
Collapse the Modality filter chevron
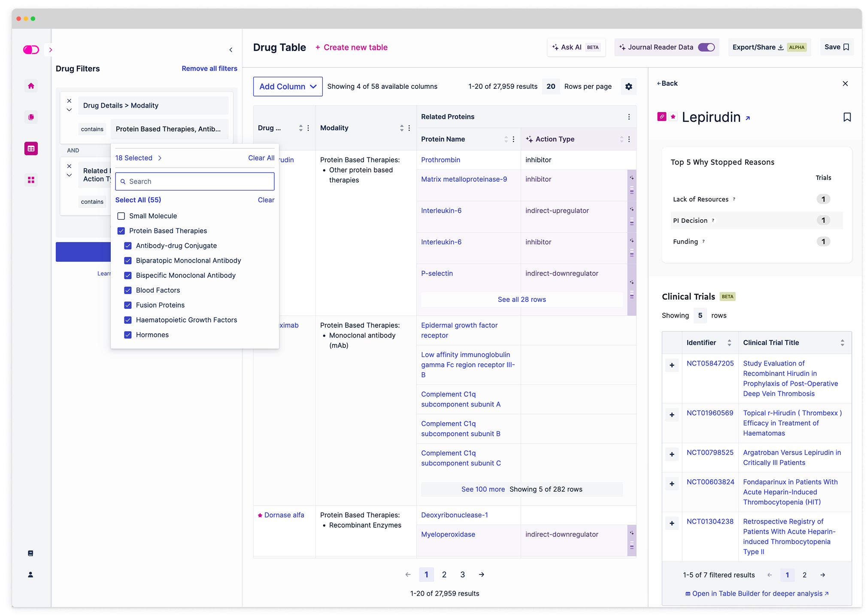[x=69, y=110]
